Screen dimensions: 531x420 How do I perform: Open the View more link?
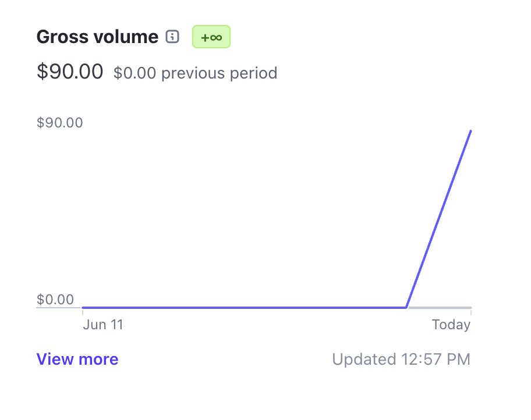[x=77, y=360]
